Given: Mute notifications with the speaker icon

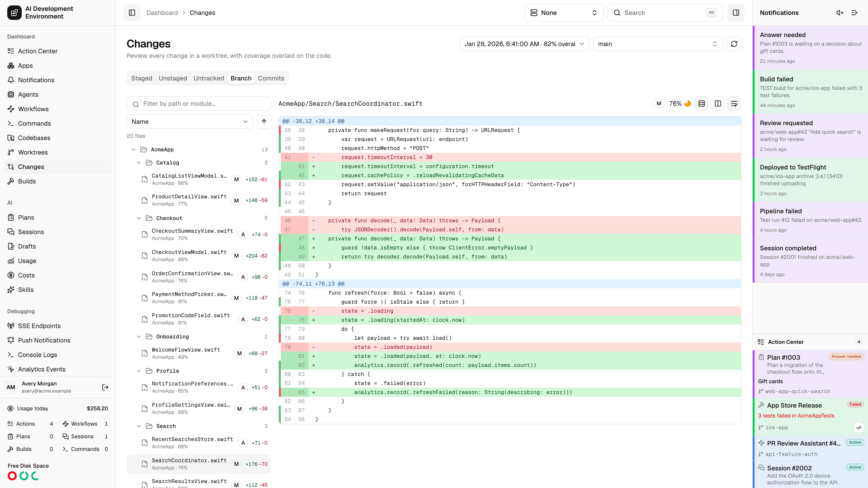Looking at the screenshot, I should click(840, 13).
